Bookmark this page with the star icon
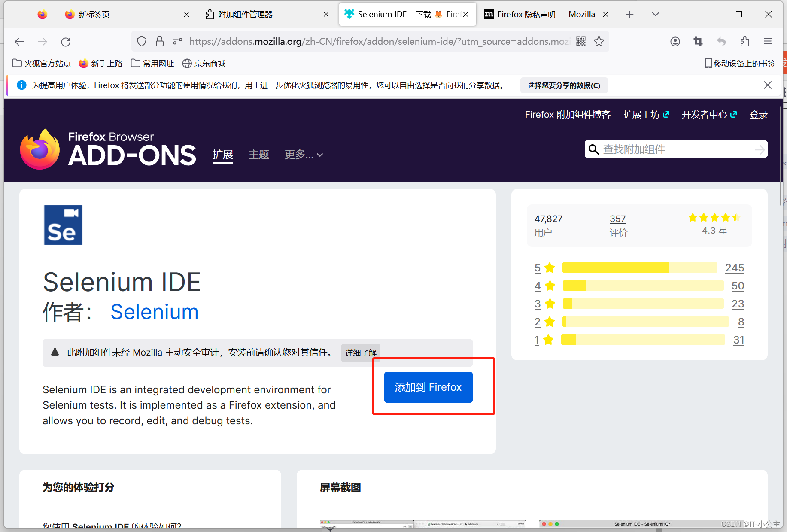Image resolution: width=787 pixels, height=532 pixels. (599, 41)
